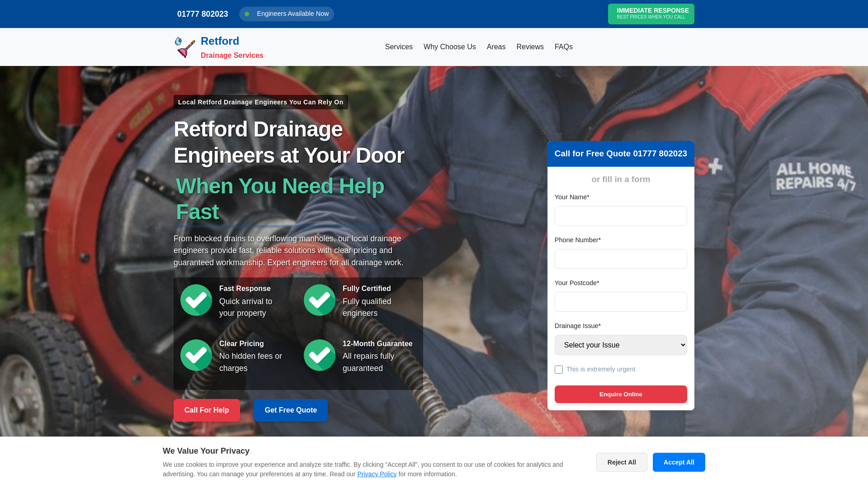Click the Fast Response checkmark icon
Viewport: 868px width, 488px height.
coord(196,300)
